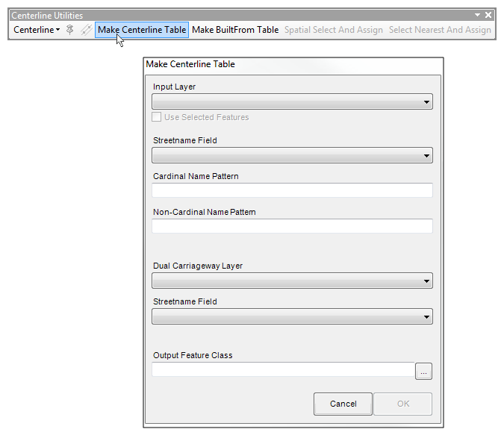Click the browse ellipsis button for output
The image size is (504, 435).
click(x=423, y=372)
